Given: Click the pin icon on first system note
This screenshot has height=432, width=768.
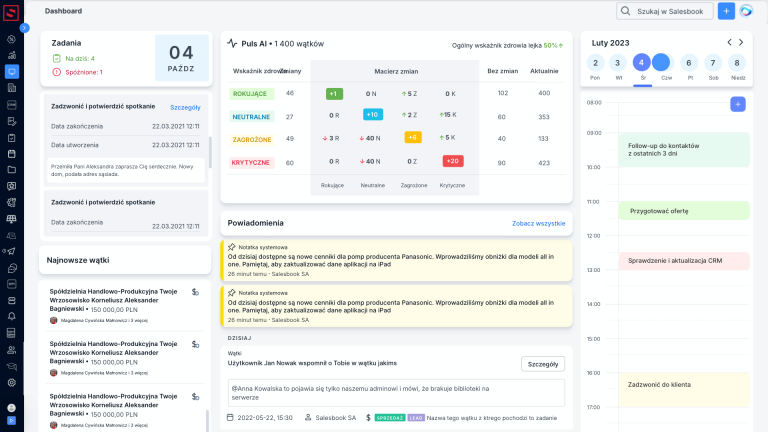Looking at the screenshot, I should pyautogui.click(x=231, y=246).
